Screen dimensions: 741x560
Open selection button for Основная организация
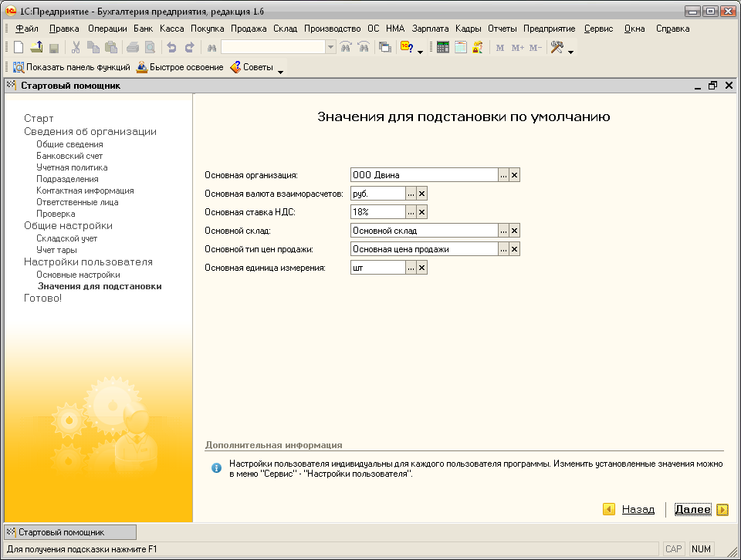pyautogui.click(x=504, y=175)
